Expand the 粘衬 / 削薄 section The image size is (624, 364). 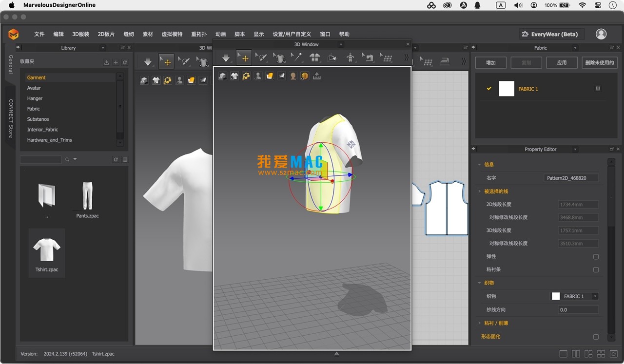(x=480, y=323)
